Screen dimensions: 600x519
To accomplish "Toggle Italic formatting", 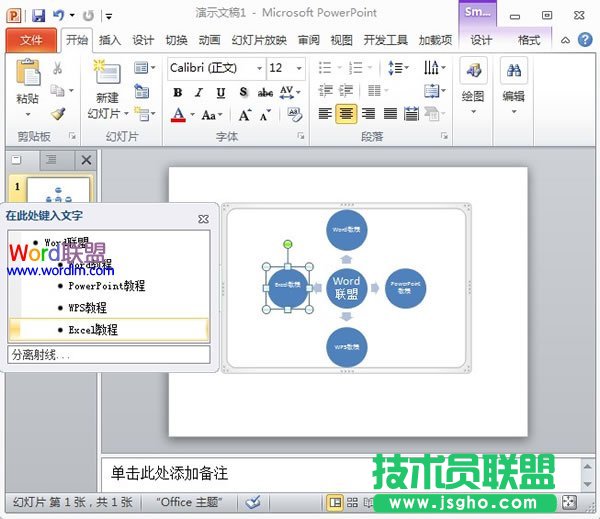I will (x=199, y=92).
